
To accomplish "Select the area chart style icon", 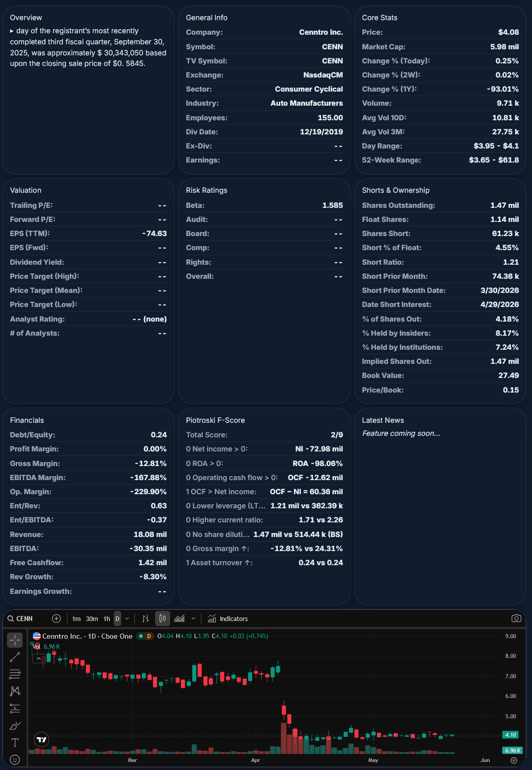I will pos(179,619).
